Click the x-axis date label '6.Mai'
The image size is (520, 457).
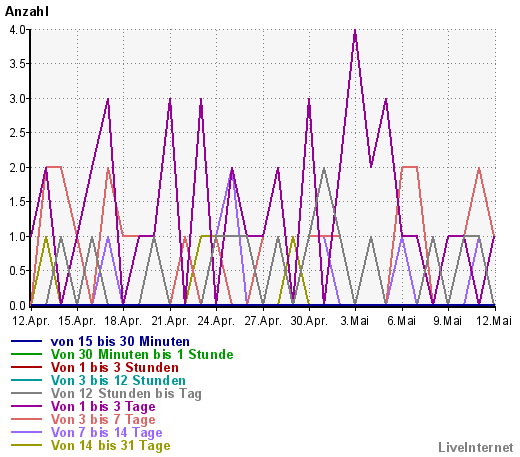[x=402, y=321]
